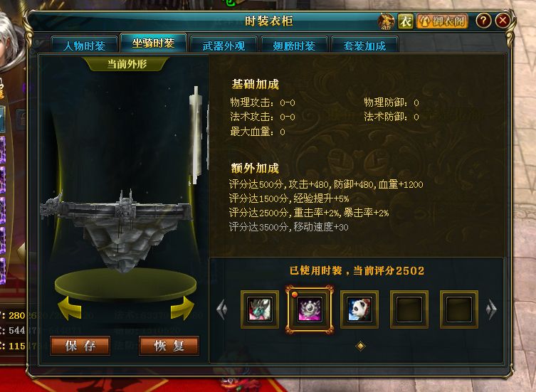Click the round character emblem icon in title bar

coord(387,21)
